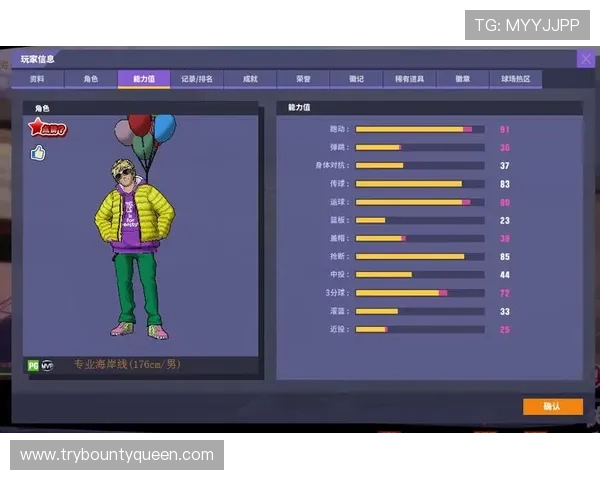Click the 灌篮 stat bar
The width and height of the screenshot is (600, 480).
420,311
